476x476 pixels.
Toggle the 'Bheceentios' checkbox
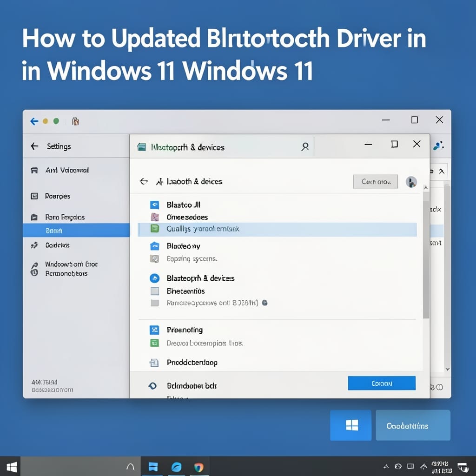coord(155,291)
